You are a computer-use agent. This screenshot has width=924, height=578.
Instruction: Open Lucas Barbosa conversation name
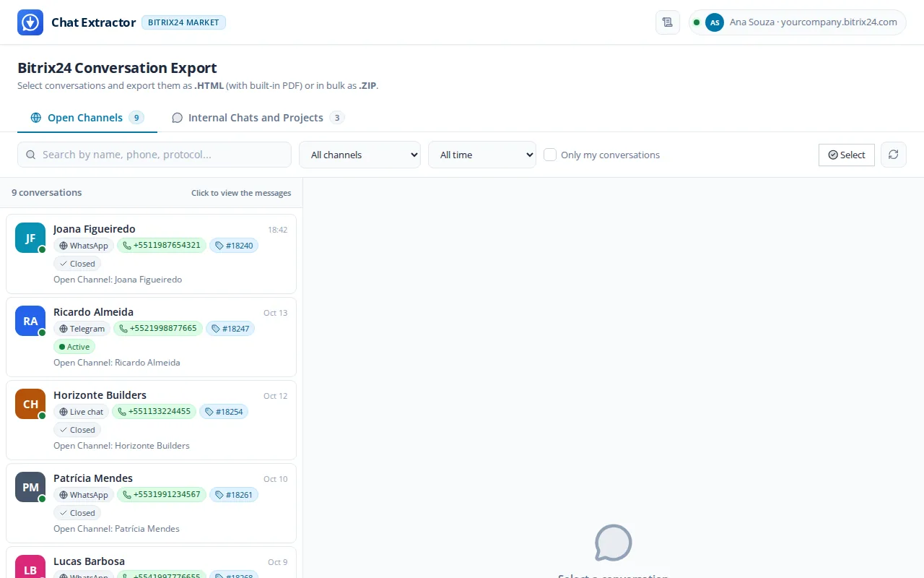(x=89, y=561)
